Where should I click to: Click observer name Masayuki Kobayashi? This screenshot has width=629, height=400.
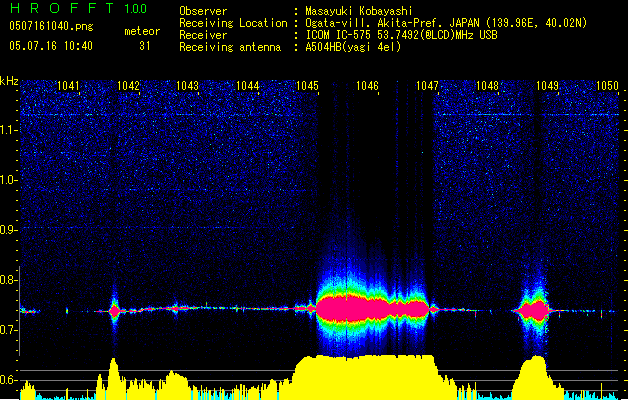pos(358,11)
